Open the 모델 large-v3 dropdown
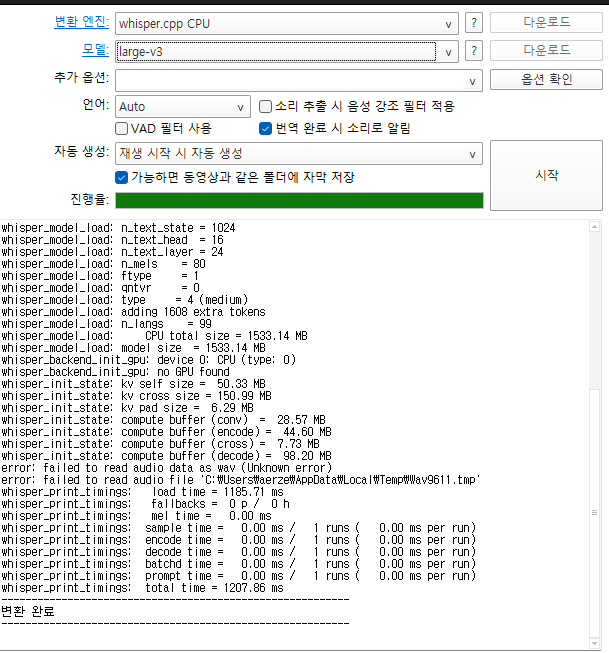Viewport: 609px width, 653px height. tap(287, 52)
